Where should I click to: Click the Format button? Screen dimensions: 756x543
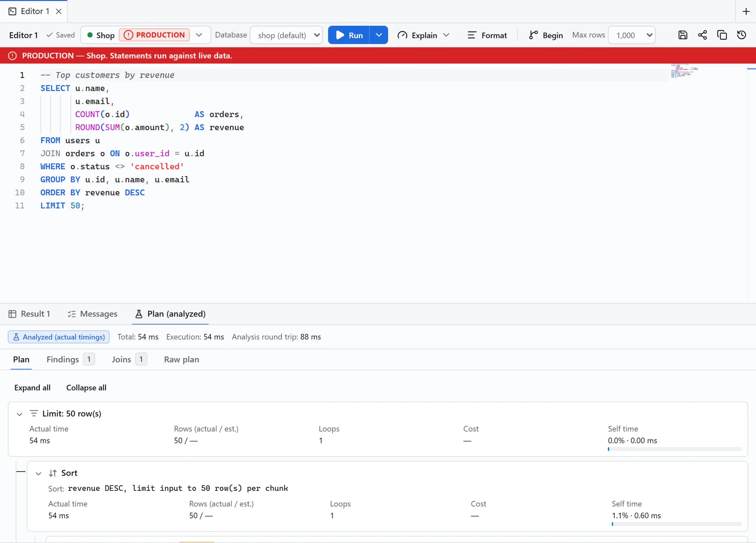(x=487, y=35)
